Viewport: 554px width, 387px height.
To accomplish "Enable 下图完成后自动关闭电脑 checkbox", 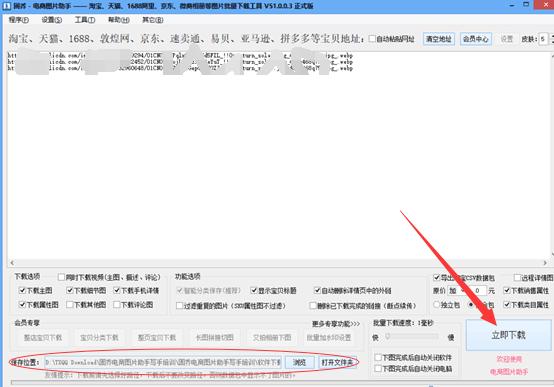I will point(378,369).
